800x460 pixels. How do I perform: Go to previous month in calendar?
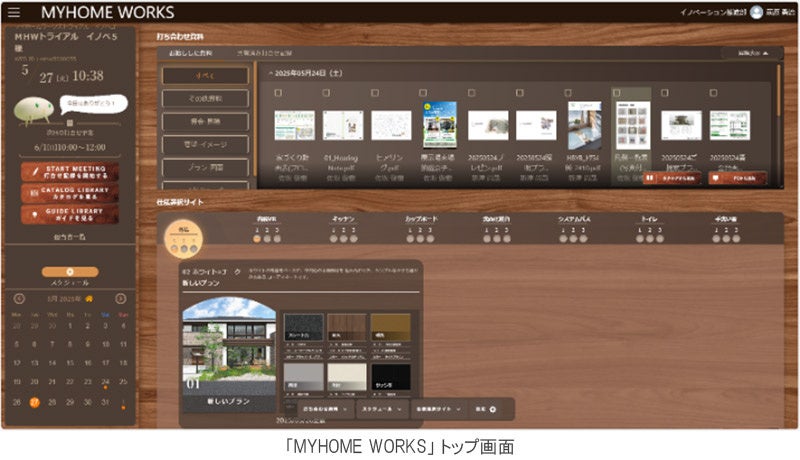[x=19, y=299]
